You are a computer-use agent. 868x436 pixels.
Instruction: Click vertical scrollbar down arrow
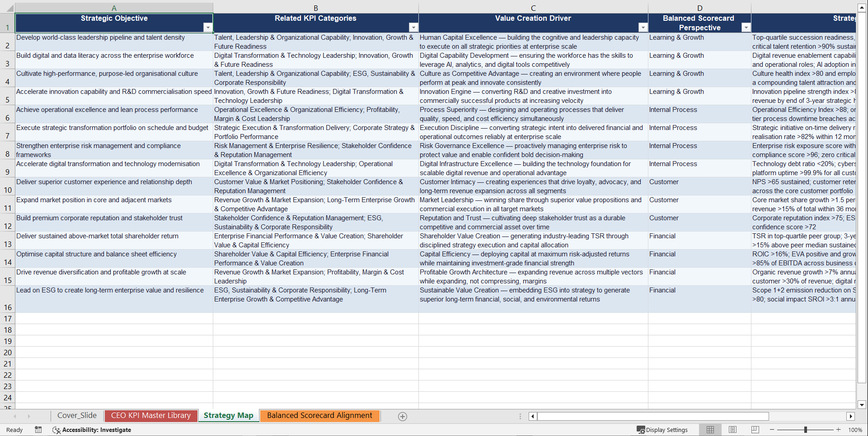(862, 405)
